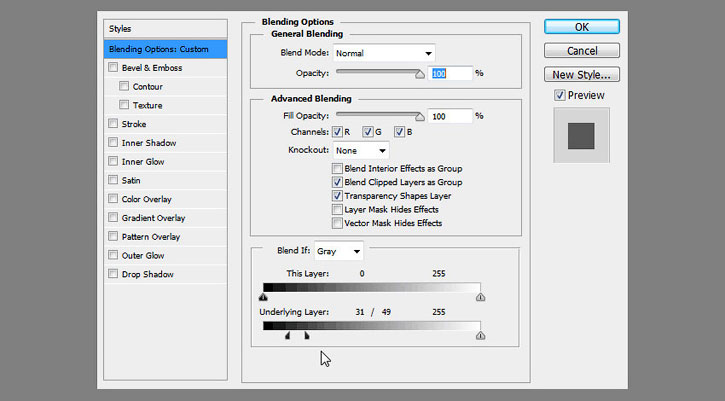Image resolution: width=725 pixels, height=401 pixels.
Task: Select the Drop Shadow style row
Action: 166,274
